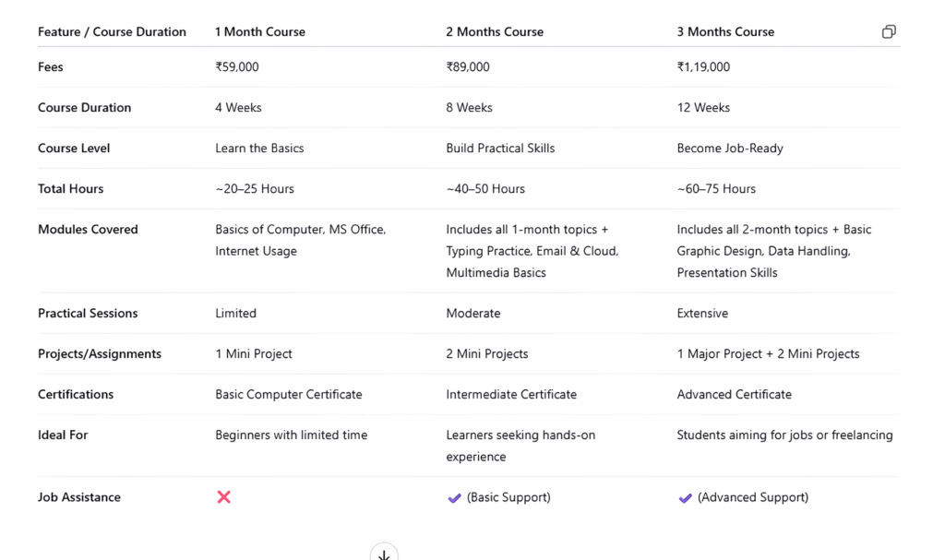
Task: Select the '1 Month Course' column header
Action: tap(260, 32)
